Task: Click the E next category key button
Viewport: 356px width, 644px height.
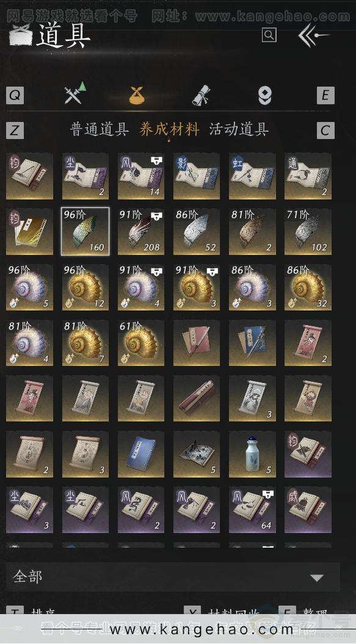Action: (x=325, y=95)
